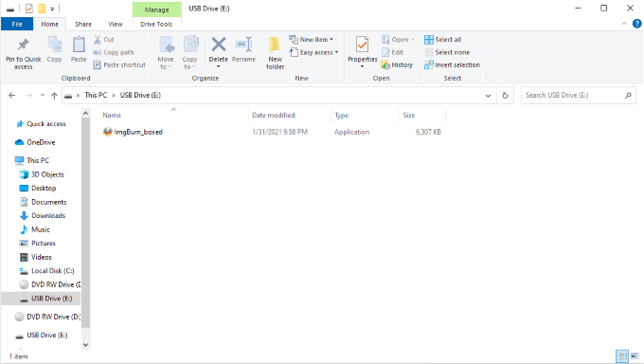The image size is (644, 364).
Task: Click Paste shortcut option
Action: (x=119, y=65)
